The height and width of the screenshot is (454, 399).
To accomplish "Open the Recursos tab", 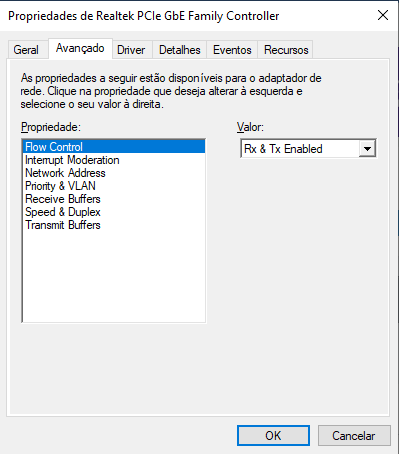I will point(286,50).
